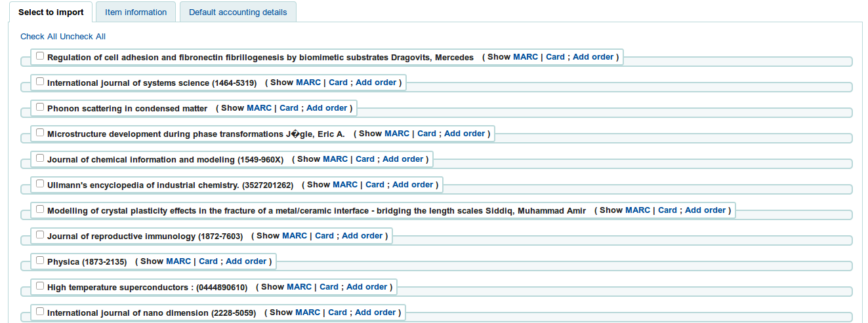The image size is (868, 323).
Task: Add order for International journal of nano dimension
Action: [x=375, y=313]
